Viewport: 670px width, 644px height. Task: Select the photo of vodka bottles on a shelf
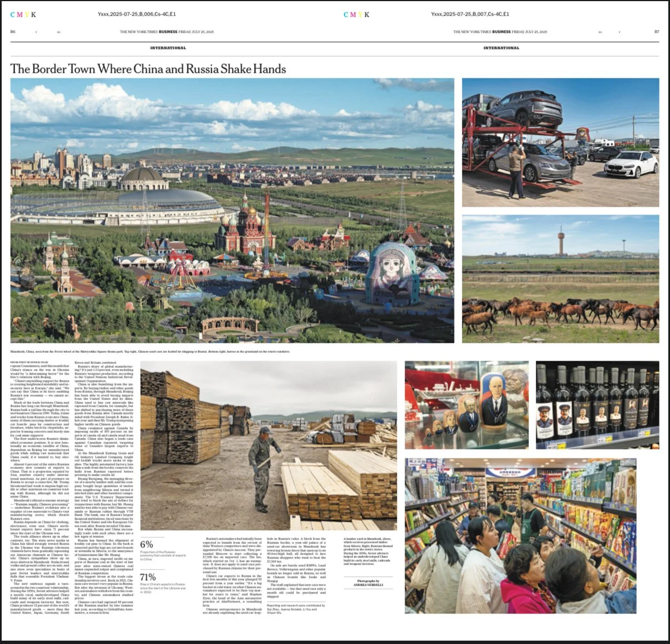[x=598, y=405]
